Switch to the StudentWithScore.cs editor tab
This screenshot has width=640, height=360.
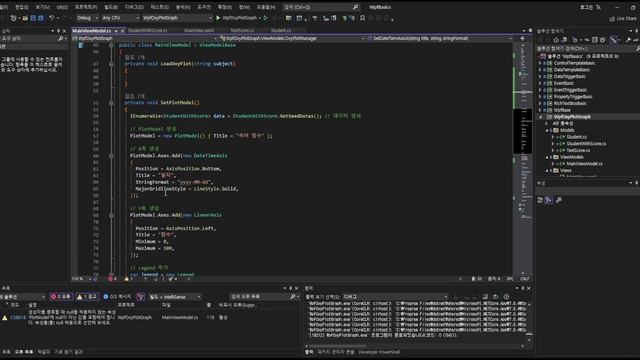click(148, 31)
